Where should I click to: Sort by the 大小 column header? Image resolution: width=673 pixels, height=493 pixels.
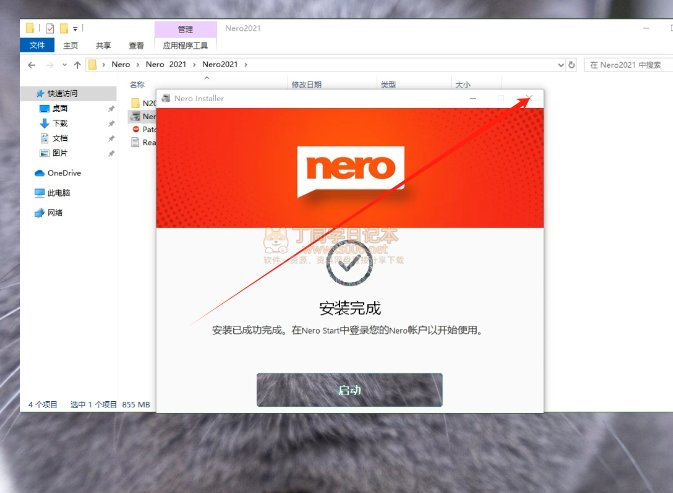point(463,85)
